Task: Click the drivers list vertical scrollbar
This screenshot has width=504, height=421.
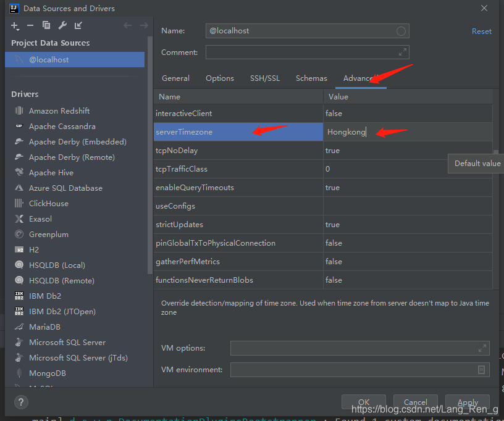Action: [x=150, y=155]
